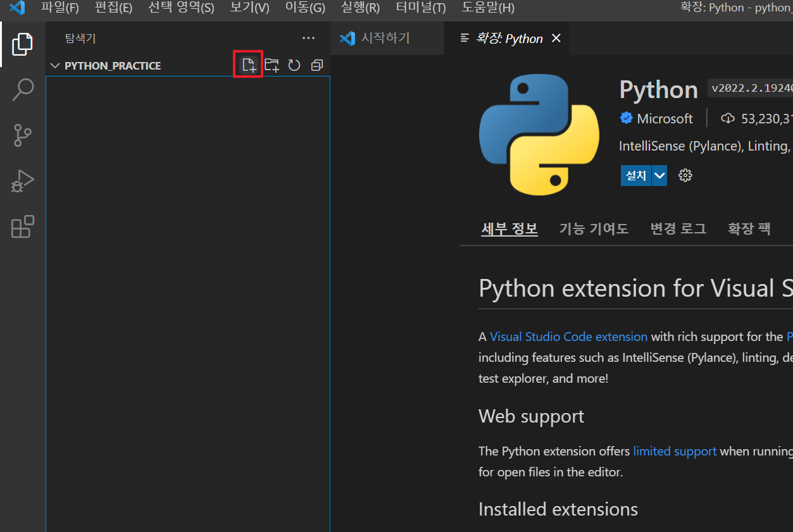
Task: Open the Visual Studio Code extension link
Action: (568, 337)
